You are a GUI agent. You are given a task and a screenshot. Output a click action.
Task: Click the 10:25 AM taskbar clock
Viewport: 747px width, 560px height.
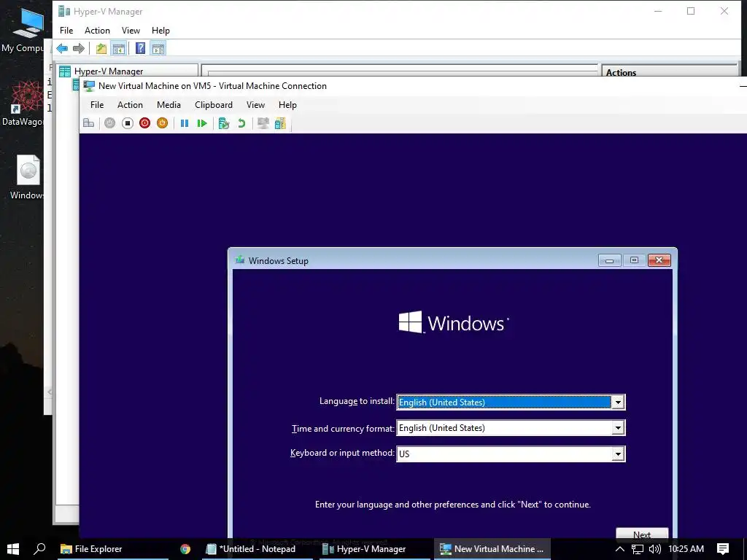coord(686,549)
